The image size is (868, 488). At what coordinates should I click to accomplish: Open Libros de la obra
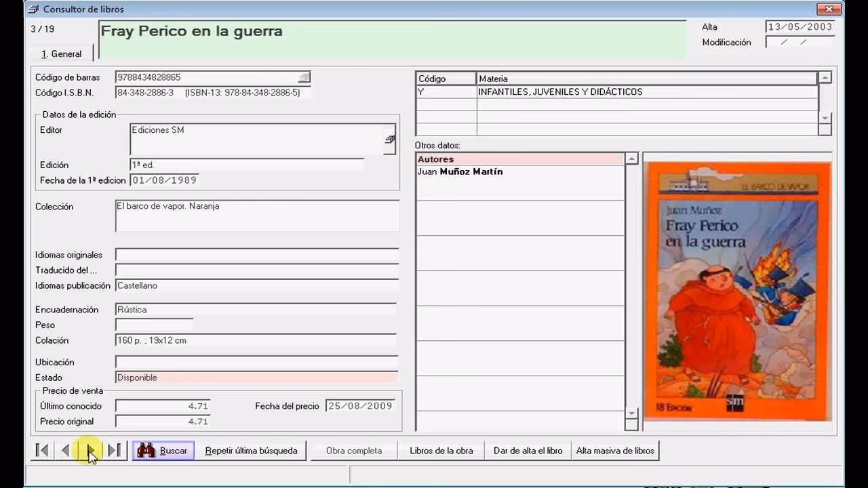pyautogui.click(x=440, y=449)
